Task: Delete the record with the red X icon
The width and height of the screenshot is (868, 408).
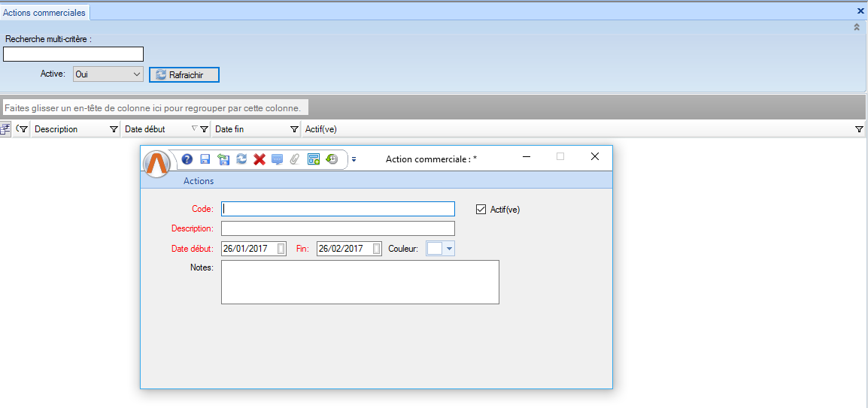Action: [x=259, y=159]
